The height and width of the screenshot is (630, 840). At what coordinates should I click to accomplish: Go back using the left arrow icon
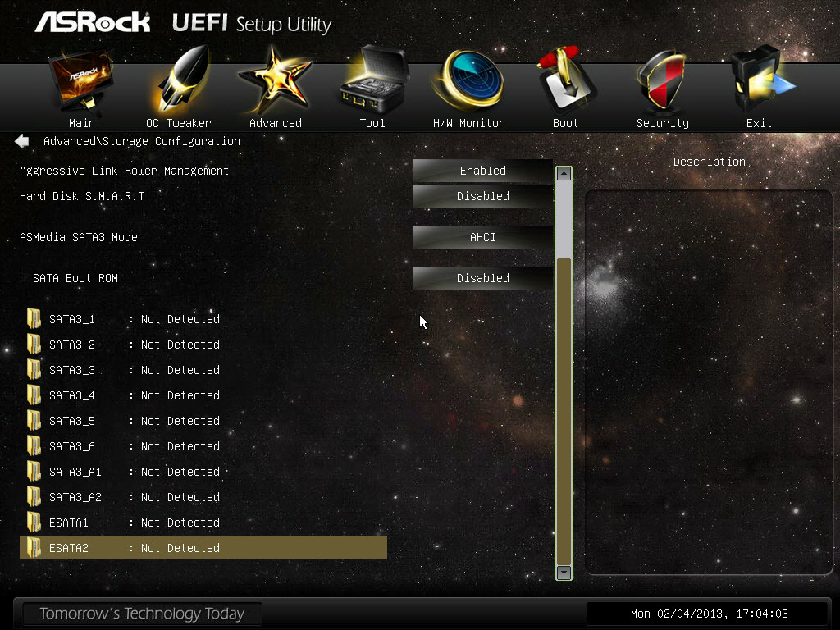coord(22,141)
